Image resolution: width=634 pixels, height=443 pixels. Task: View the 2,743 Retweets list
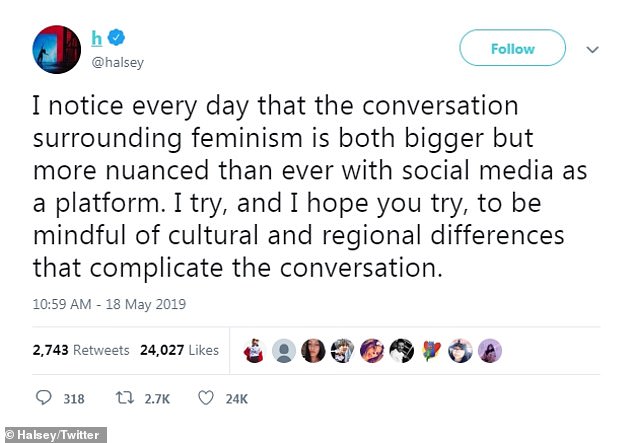[66, 350]
